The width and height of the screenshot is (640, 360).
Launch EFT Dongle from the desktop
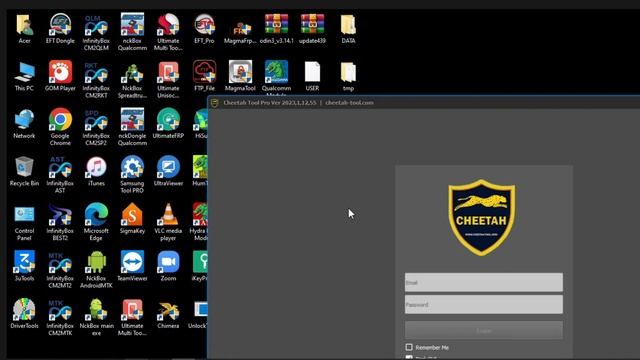(x=60, y=25)
